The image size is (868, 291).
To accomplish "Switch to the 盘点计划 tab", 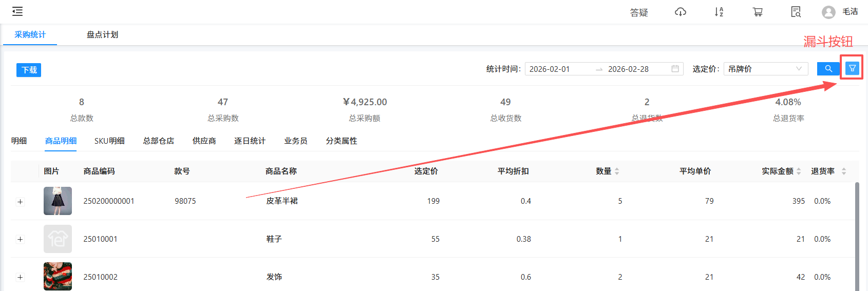I will pos(102,35).
